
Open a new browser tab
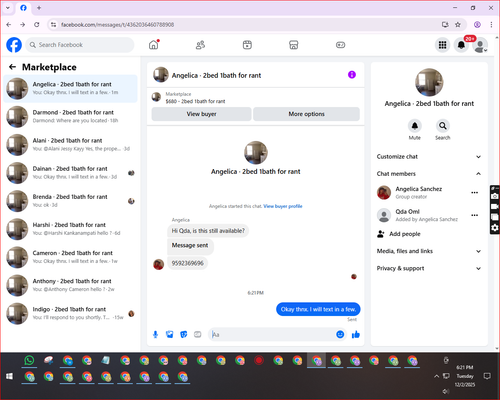tap(39, 8)
